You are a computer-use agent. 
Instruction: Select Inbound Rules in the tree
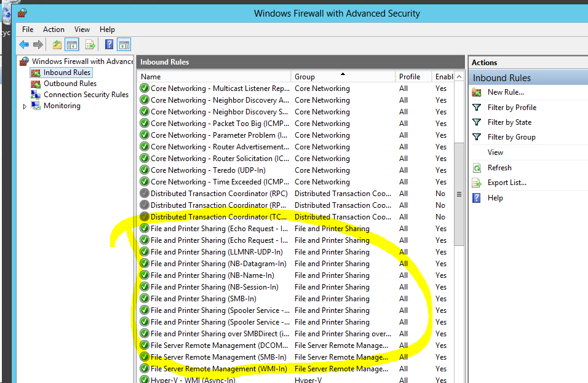(67, 73)
